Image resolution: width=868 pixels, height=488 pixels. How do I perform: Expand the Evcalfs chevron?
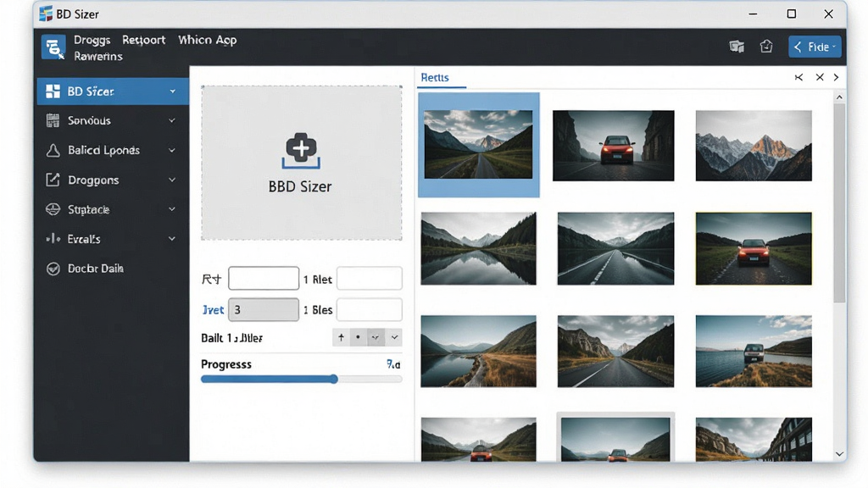172,239
